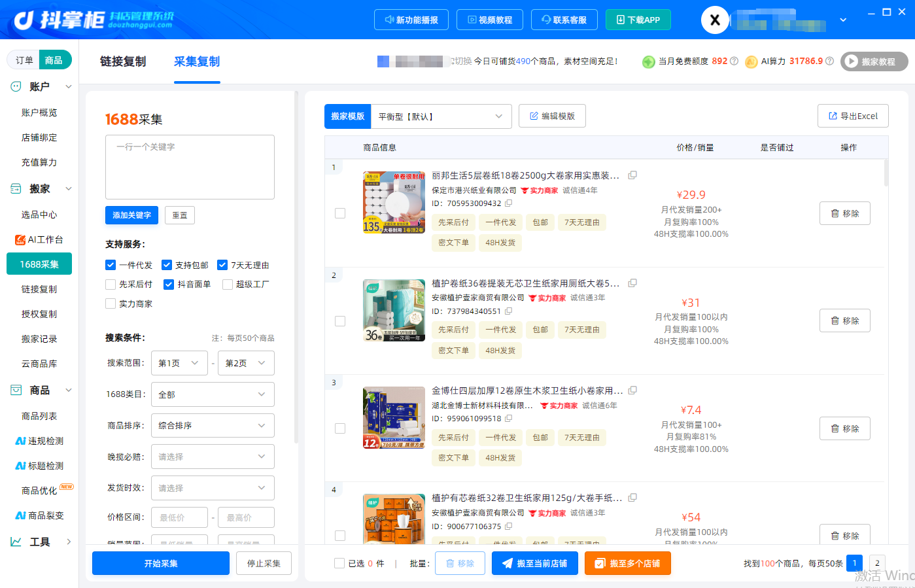The width and height of the screenshot is (915, 588).
Task: Copy the product ID 959061099518
Action: (x=509, y=419)
